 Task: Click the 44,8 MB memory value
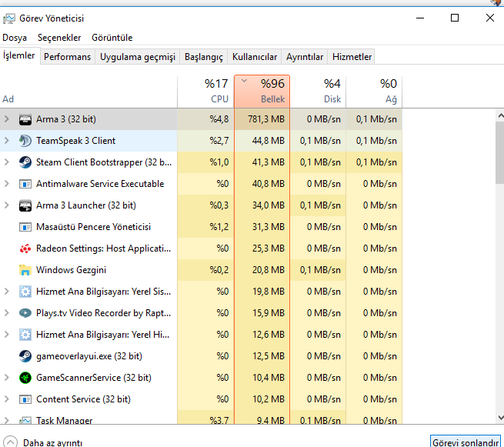pos(269,141)
